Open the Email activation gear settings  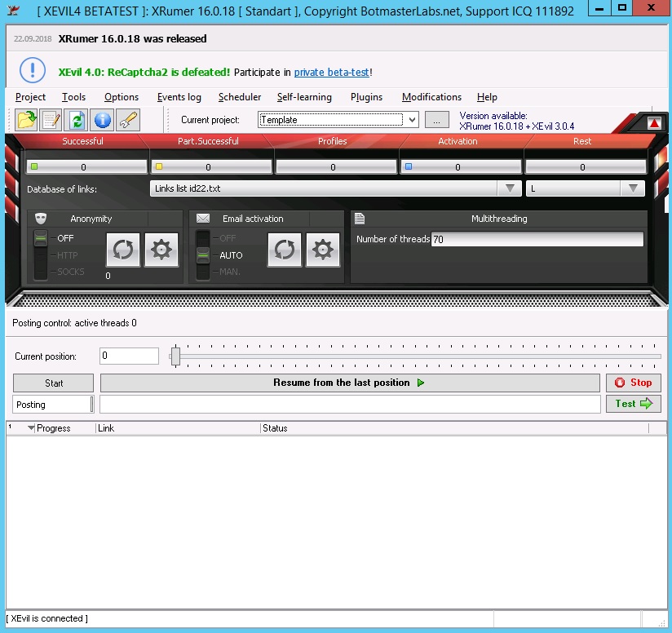[x=323, y=250]
